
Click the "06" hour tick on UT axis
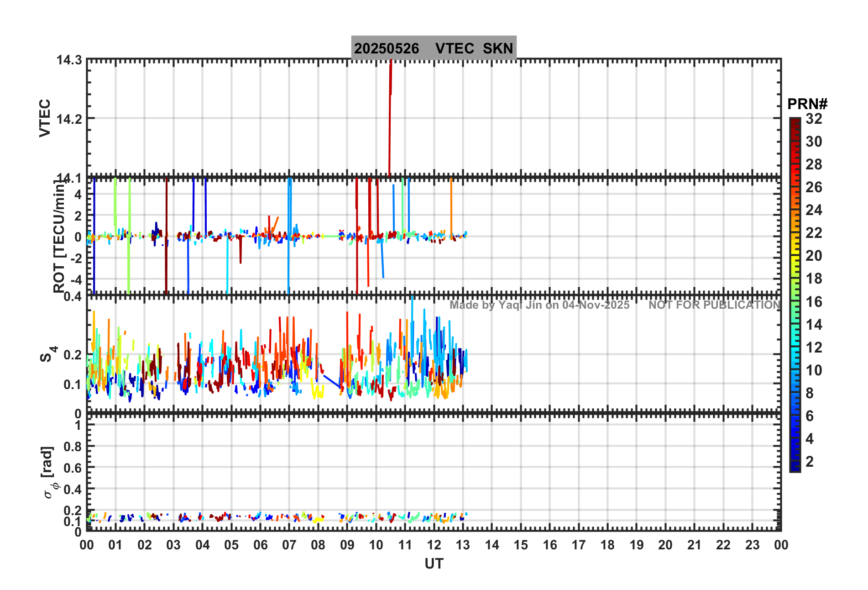coord(261,545)
